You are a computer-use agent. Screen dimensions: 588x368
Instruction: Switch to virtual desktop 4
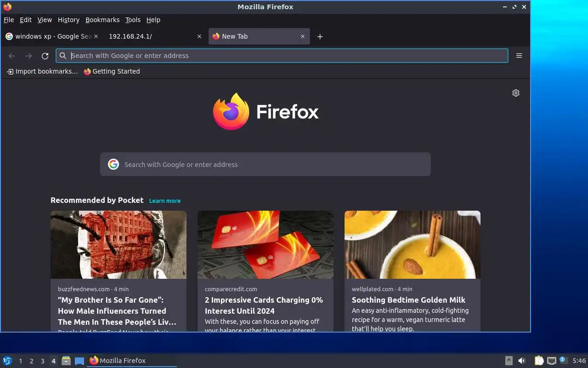(53, 361)
